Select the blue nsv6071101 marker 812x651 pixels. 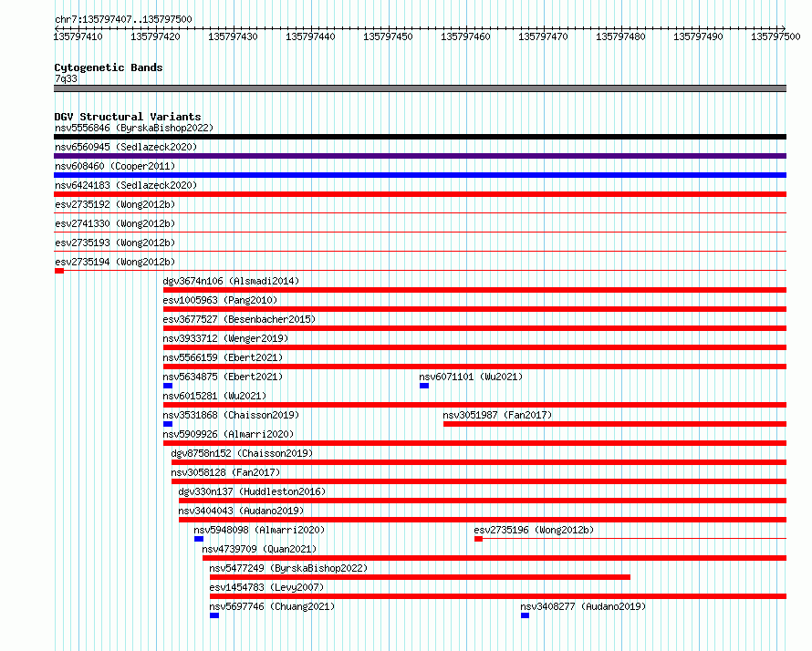pos(424,386)
